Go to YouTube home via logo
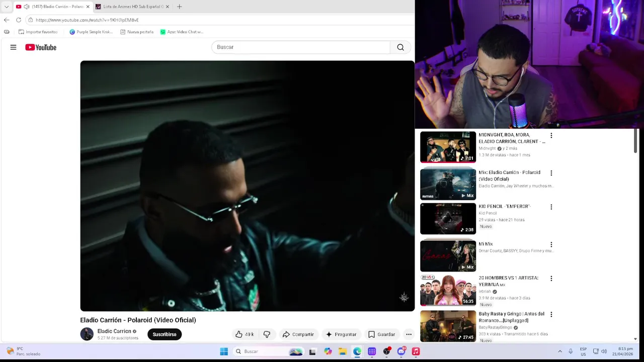 coord(41,47)
